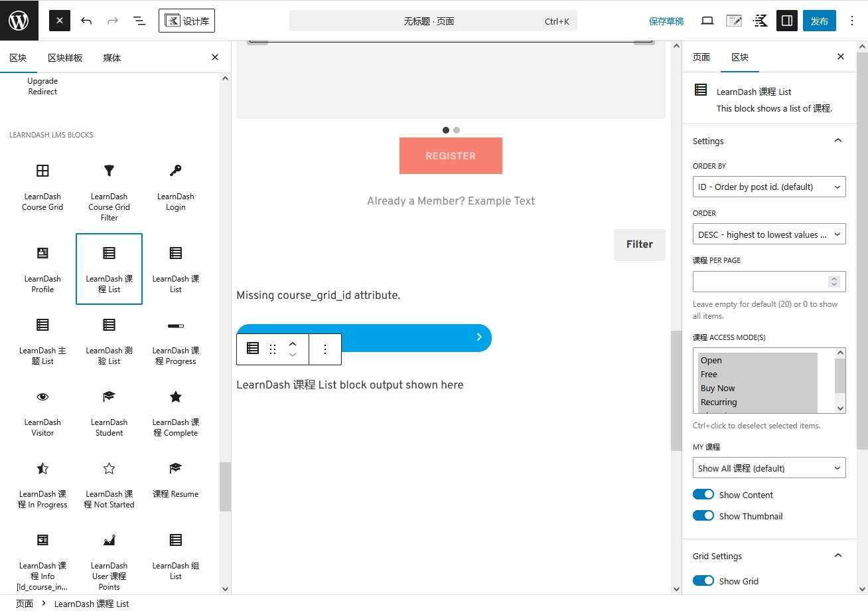Insert the LearnDash Profile block
Viewport: 868px width, 611px height.
coord(42,269)
